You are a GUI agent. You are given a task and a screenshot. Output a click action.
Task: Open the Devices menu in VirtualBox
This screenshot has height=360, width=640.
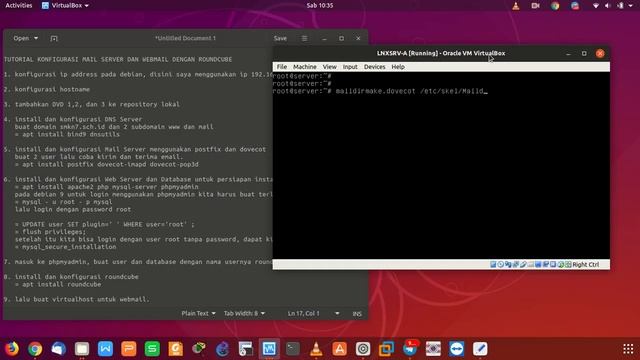pyautogui.click(x=374, y=67)
